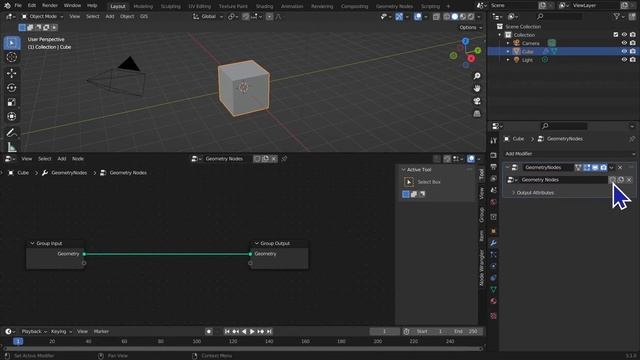640x360 pixels.
Task: Open the Edit menu
Action: (31, 6)
